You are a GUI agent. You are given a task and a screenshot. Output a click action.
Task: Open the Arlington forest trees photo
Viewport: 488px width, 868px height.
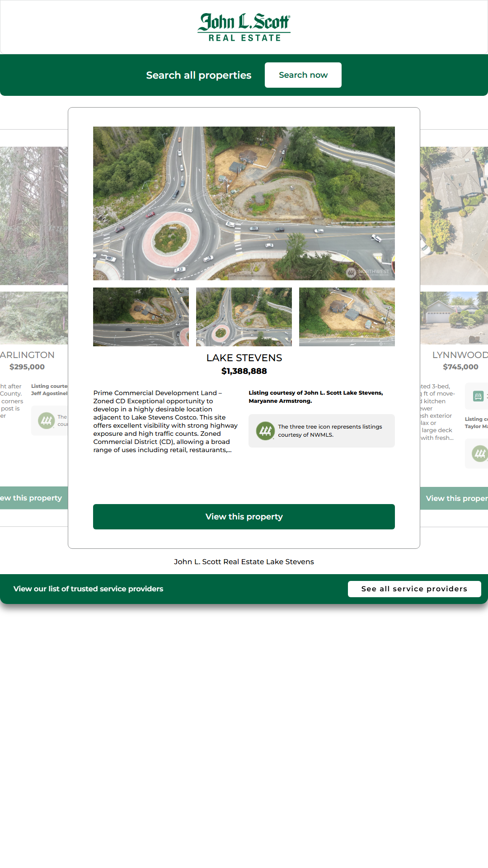point(34,215)
